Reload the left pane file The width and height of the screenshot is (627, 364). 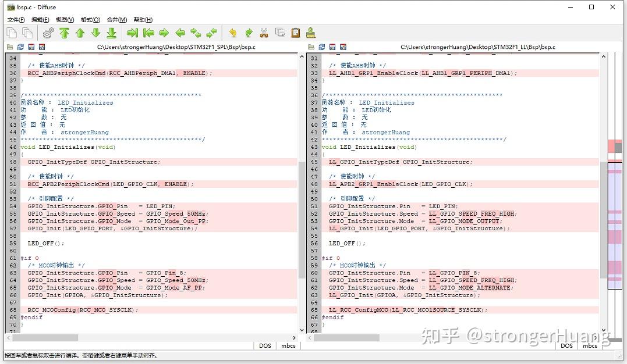[x=21, y=47]
